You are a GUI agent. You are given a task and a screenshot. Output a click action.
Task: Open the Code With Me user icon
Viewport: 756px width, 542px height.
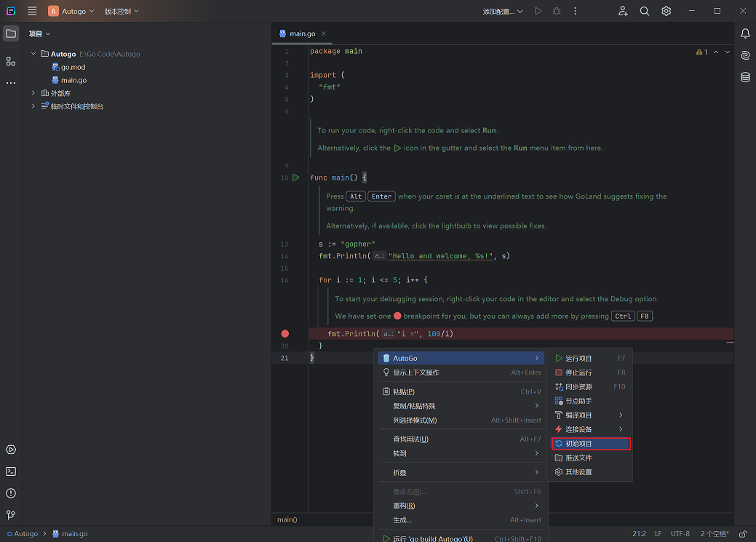(623, 11)
